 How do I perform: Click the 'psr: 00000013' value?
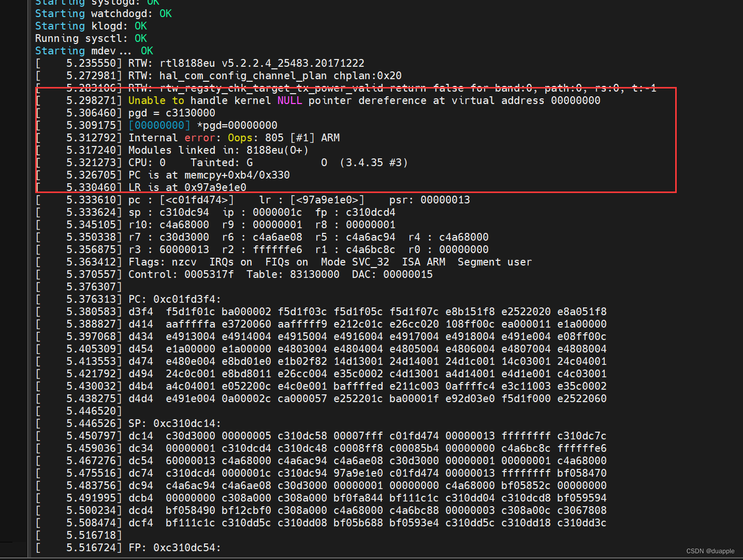point(430,200)
